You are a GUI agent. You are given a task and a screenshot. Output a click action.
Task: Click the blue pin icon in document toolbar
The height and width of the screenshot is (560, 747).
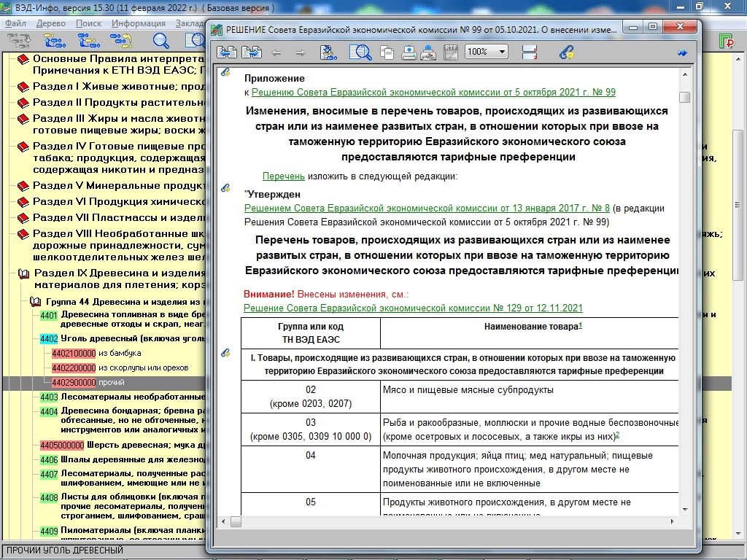682,52
